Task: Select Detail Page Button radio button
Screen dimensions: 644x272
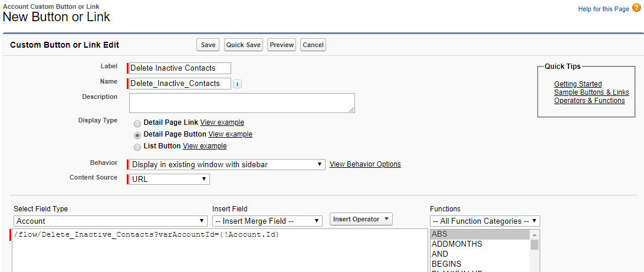Action: point(137,135)
